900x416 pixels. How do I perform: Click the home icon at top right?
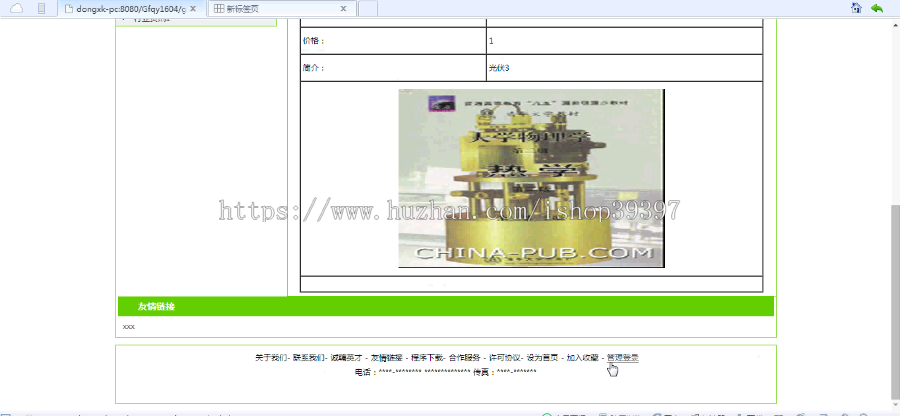[x=856, y=7]
